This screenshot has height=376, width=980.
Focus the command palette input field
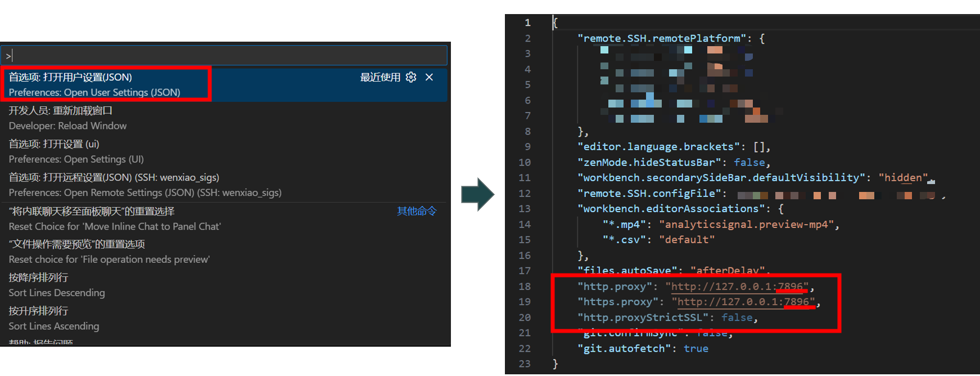[x=225, y=56]
